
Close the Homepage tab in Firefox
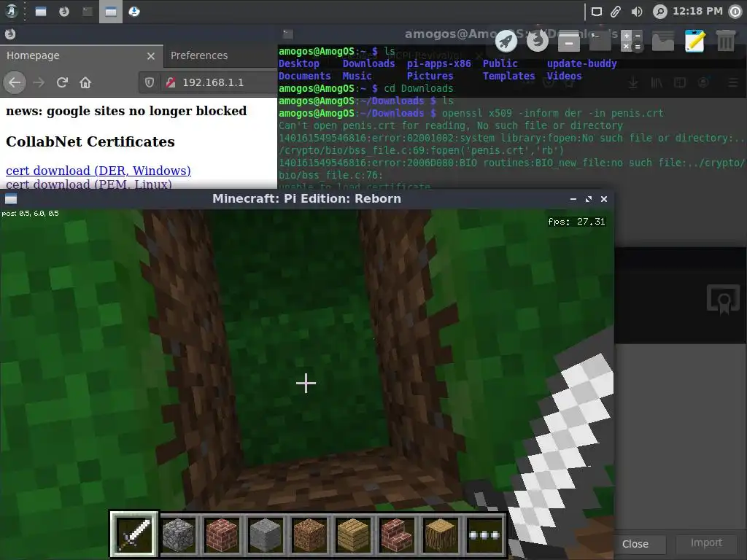(x=151, y=56)
